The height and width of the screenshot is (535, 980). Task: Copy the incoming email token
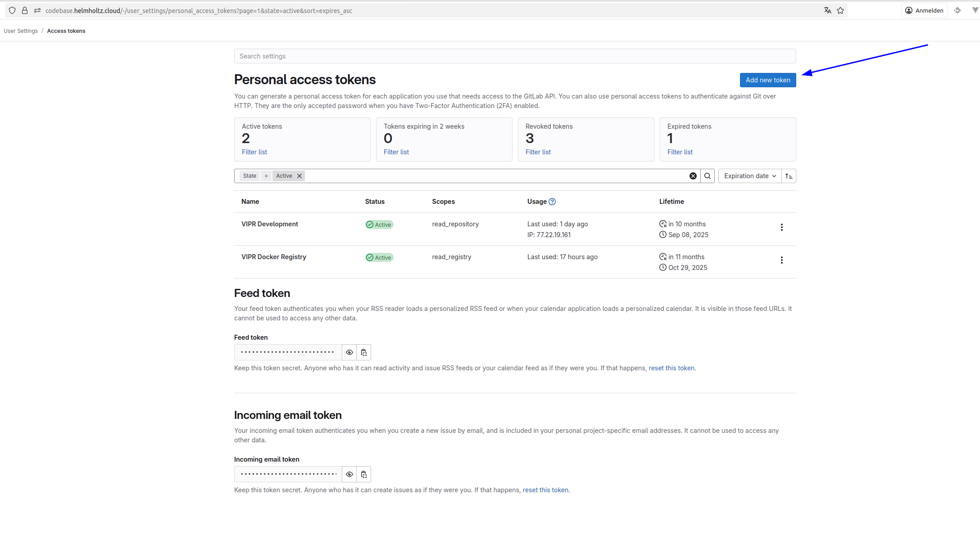(363, 474)
